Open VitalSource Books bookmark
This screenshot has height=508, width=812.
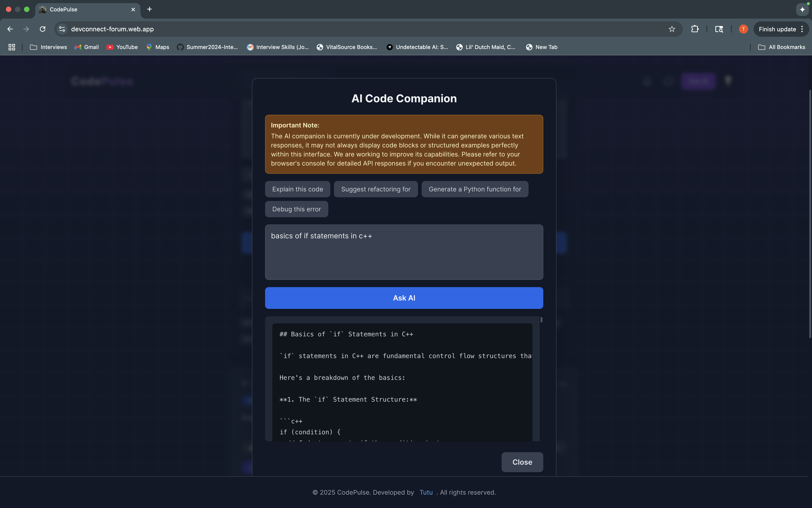pyautogui.click(x=347, y=47)
